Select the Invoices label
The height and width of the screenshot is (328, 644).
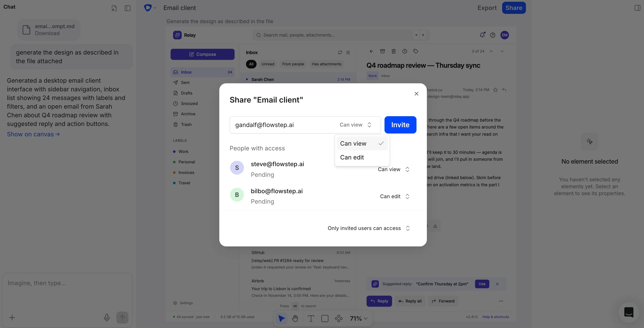coord(184,172)
